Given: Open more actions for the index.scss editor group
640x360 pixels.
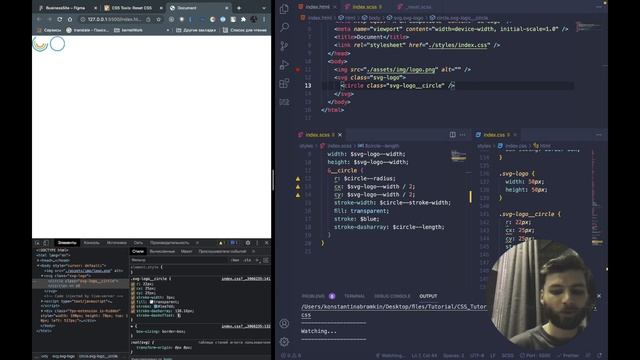Looking at the screenshot, I should tap(462, 135).
